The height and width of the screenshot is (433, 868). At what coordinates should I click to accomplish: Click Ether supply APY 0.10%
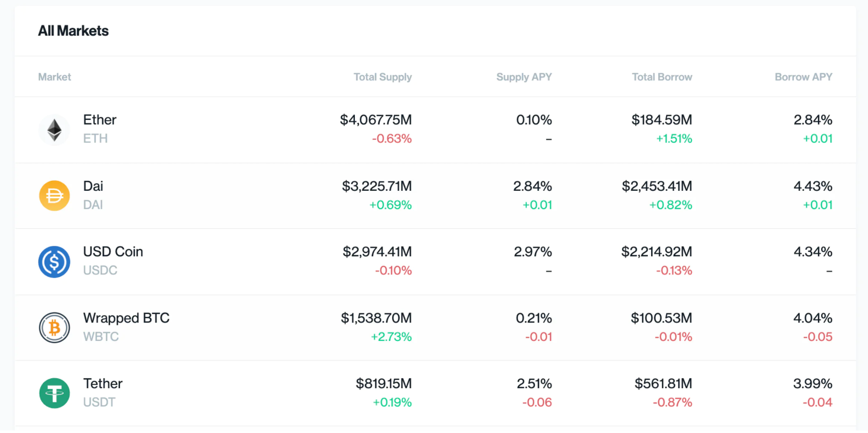[534, 120]
